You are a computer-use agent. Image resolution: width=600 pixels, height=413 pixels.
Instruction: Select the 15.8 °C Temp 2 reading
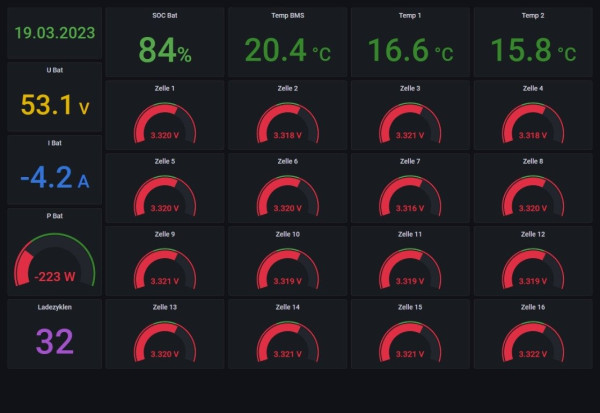532,50
